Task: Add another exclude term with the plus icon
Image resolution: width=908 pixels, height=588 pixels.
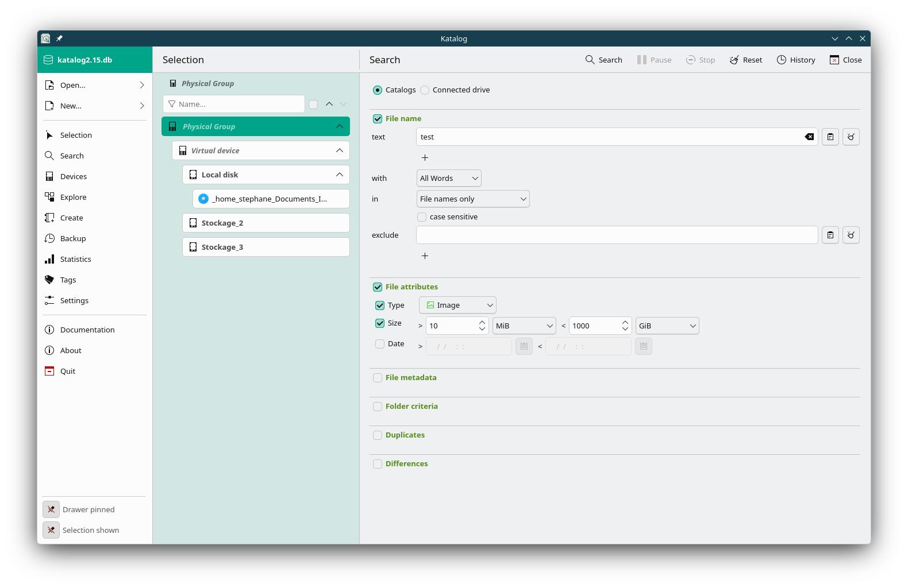Action: 425,256
